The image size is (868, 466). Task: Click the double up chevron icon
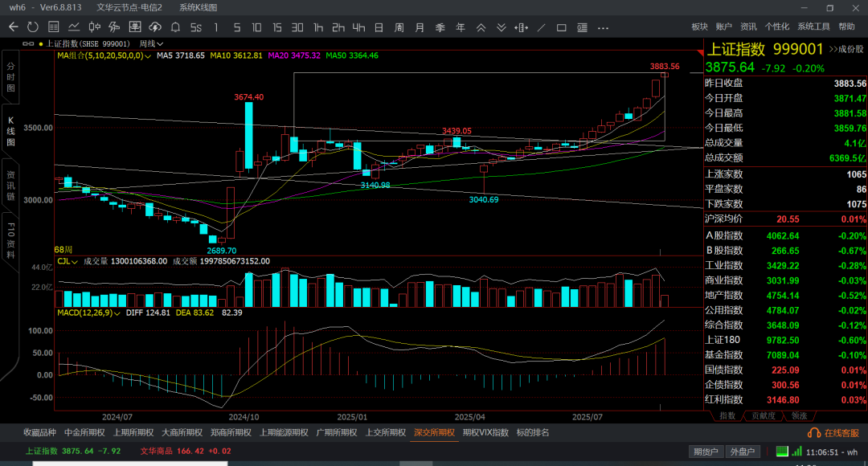pyautogui.click(x=481, y=27)
